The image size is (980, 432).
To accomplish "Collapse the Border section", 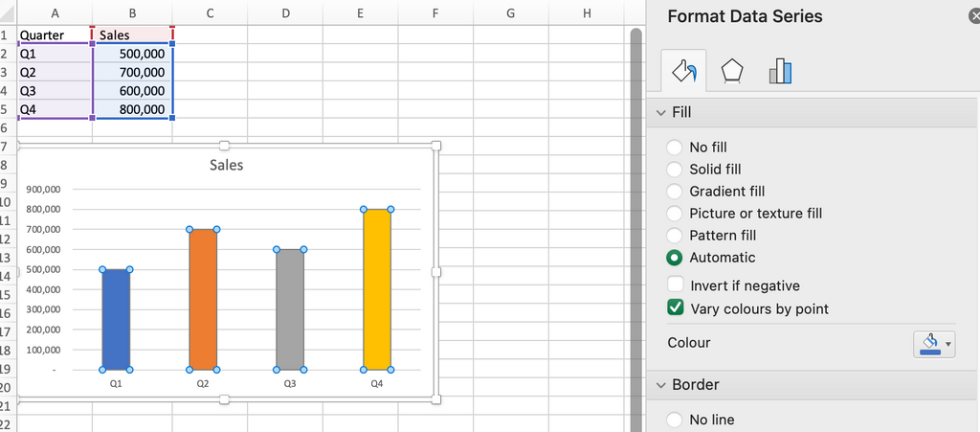I will pyautogui.click(x=660, y=385).
